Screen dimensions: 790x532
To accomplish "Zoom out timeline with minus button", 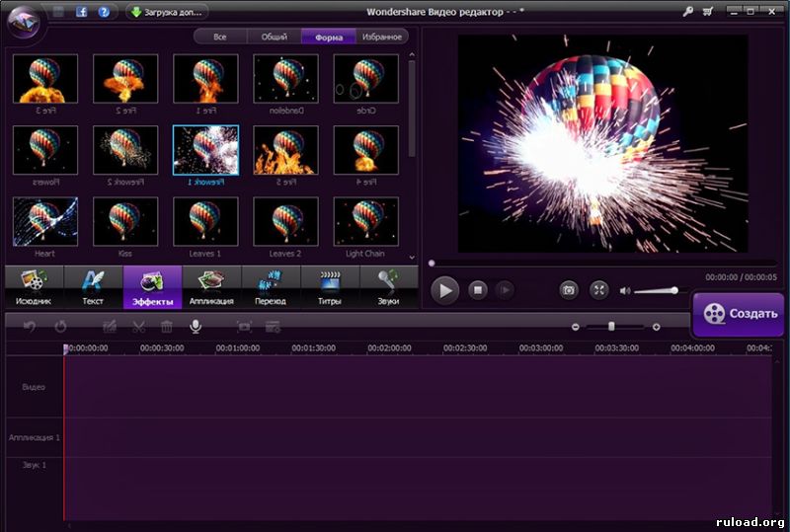I will point(576,327).
